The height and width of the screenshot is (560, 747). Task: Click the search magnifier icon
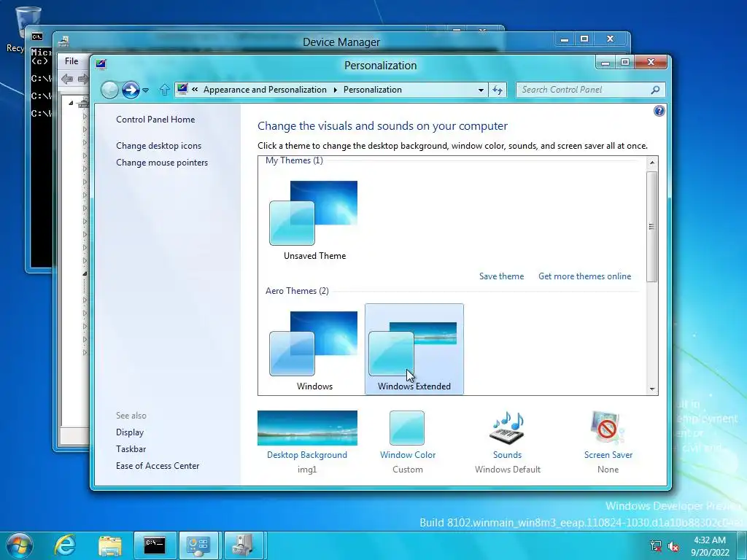click(x=656, y=90)
